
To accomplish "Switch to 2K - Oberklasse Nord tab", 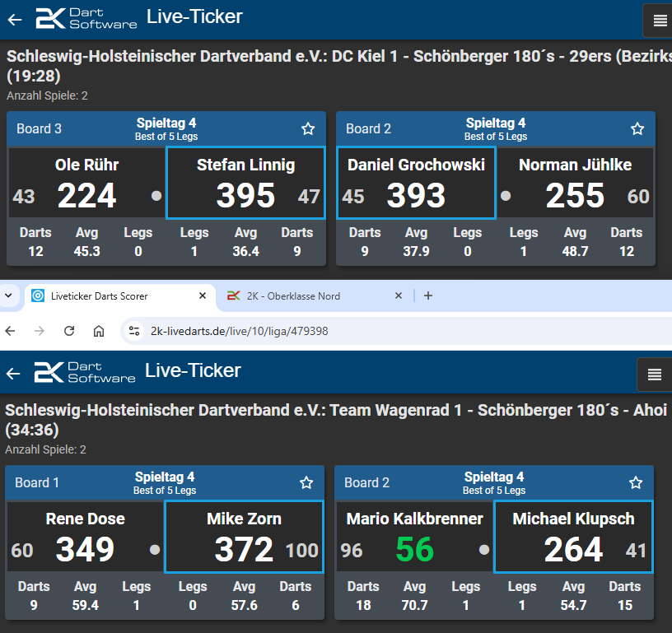I will [309, 296].
